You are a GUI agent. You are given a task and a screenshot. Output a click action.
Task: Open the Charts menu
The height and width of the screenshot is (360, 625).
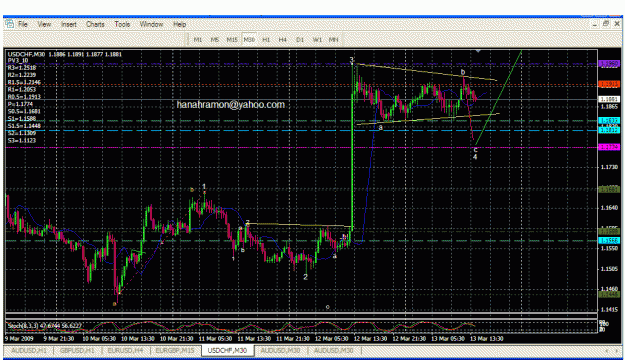pos(95,24)
